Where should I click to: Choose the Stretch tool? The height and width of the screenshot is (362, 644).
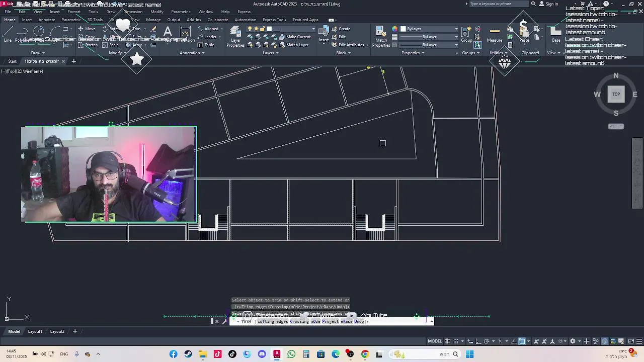pos(88,45)
